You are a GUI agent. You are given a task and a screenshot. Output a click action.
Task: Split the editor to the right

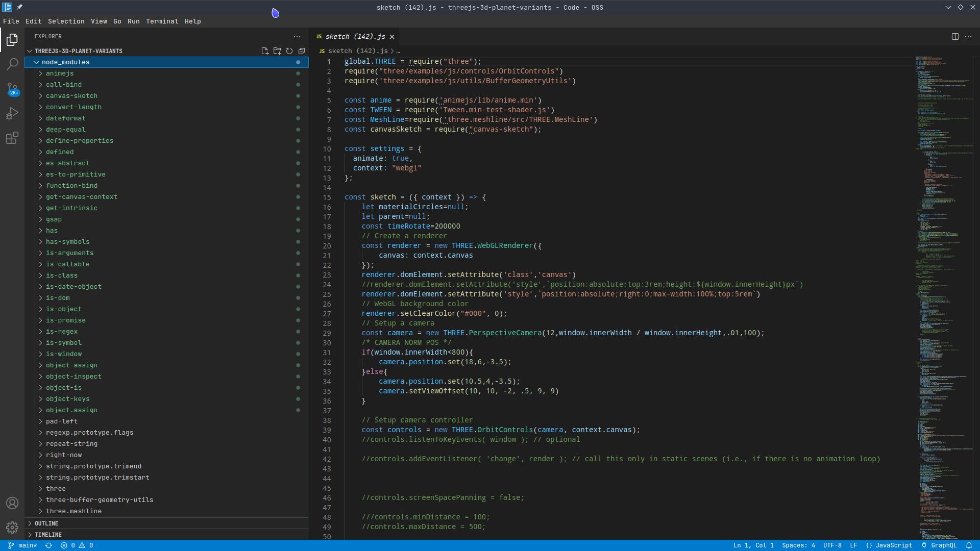coord(955,37)
